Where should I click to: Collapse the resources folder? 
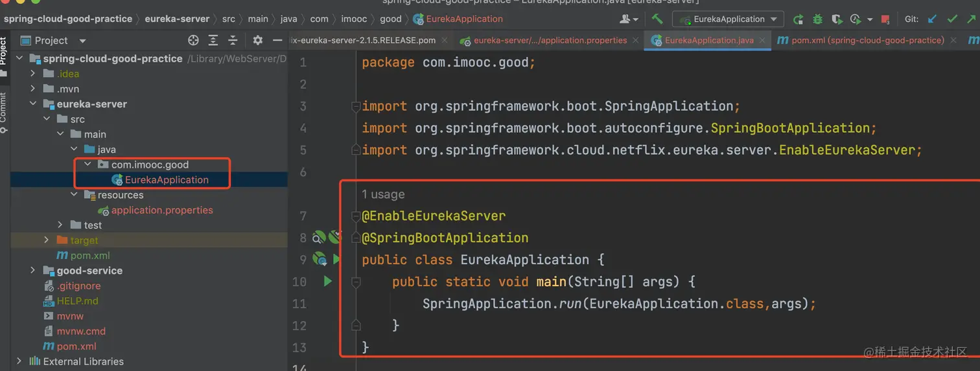pyautogui.click(x=75, y=195)
